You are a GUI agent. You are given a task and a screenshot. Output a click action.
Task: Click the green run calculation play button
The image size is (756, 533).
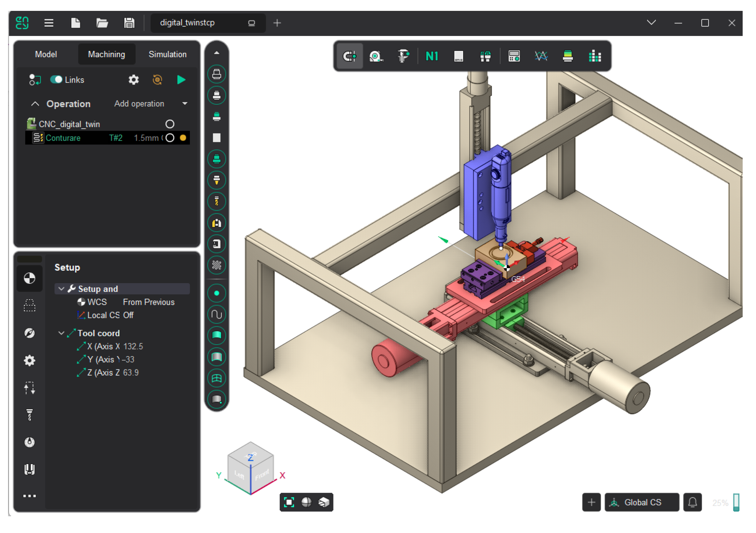tap(181, 80)
